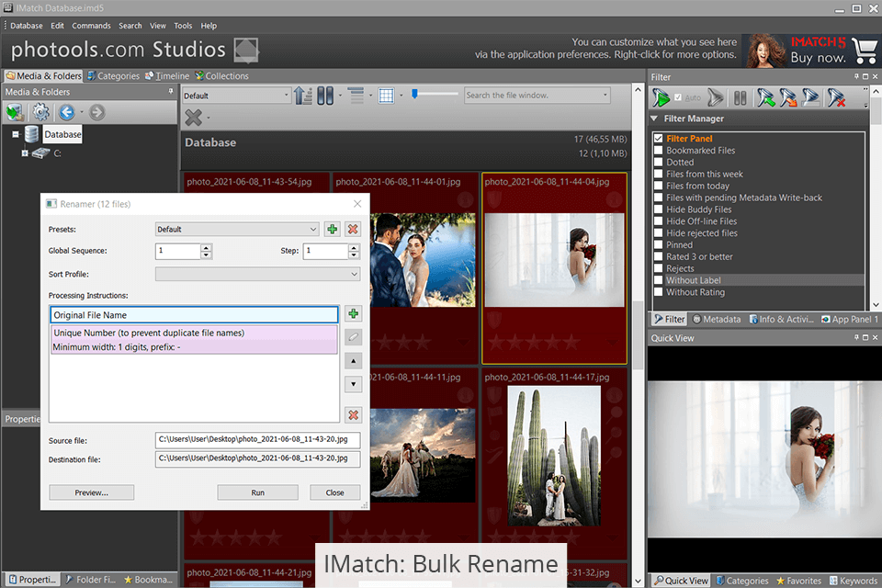The width and height of the screenshot is (882, 588).
Task: Add processing instruction with green plus
Action: tap(353, 313)
